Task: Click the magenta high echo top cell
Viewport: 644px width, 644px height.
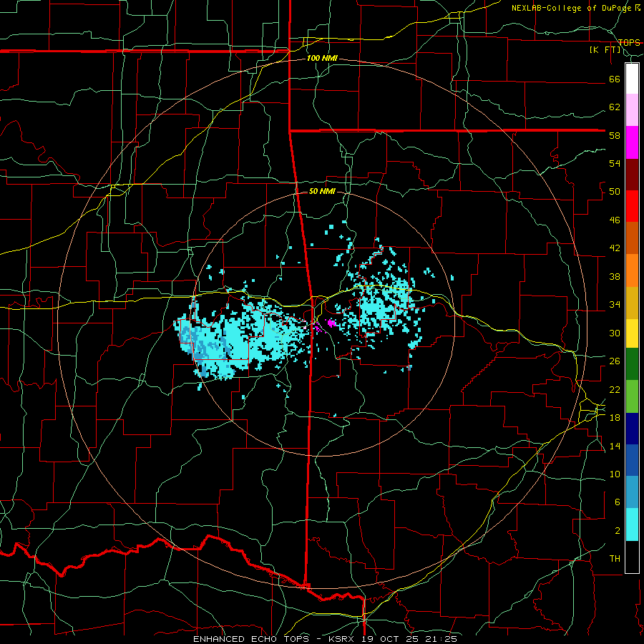Action: point(331,323)
